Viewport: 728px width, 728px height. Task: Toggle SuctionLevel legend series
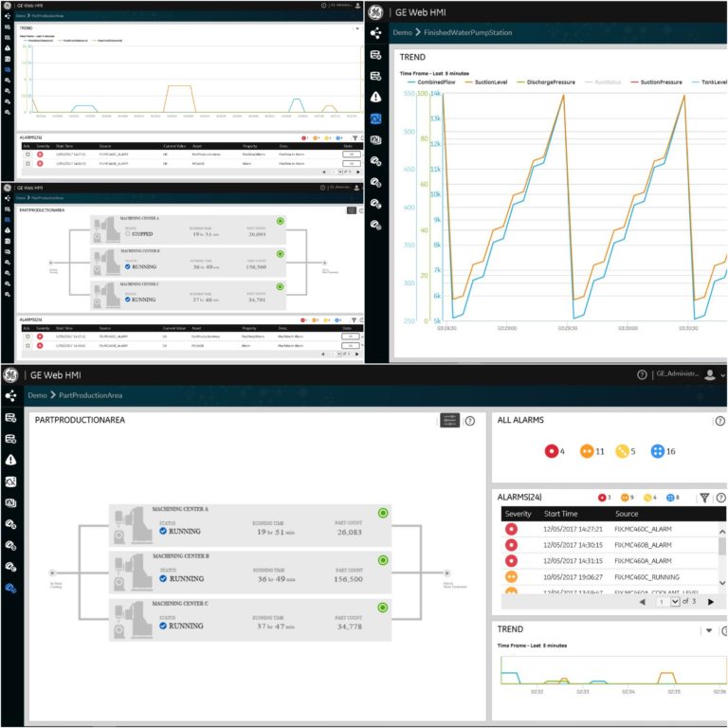pyautogui.click(x=485, y=82)
